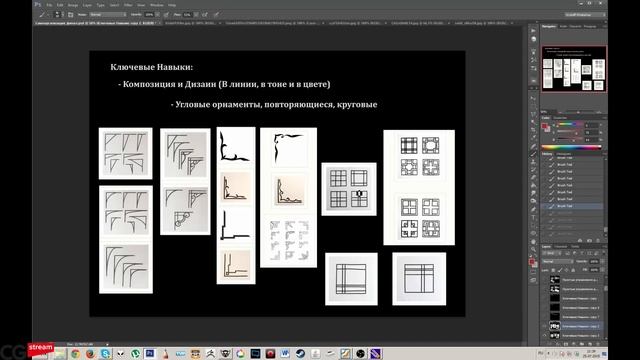The image size is (640, 360).
Task: Click the foreground color in Color panel
Action: pos(544,126)
